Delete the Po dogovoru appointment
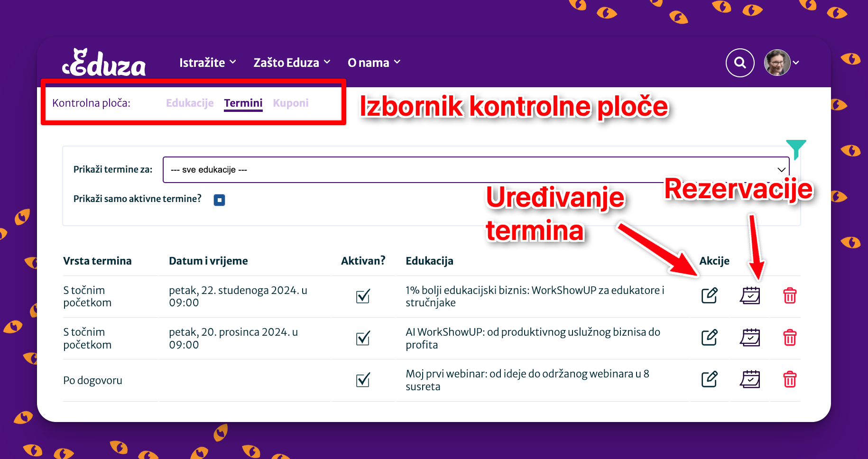 789,379
